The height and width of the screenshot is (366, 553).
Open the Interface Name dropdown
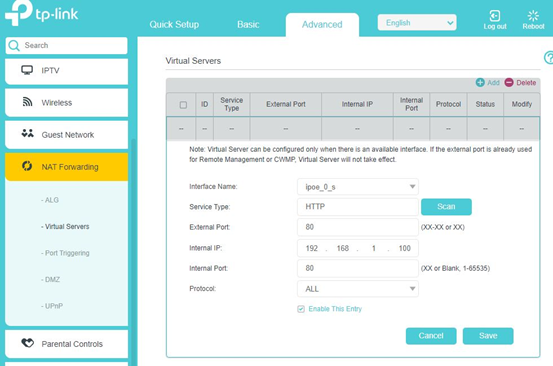358,187
